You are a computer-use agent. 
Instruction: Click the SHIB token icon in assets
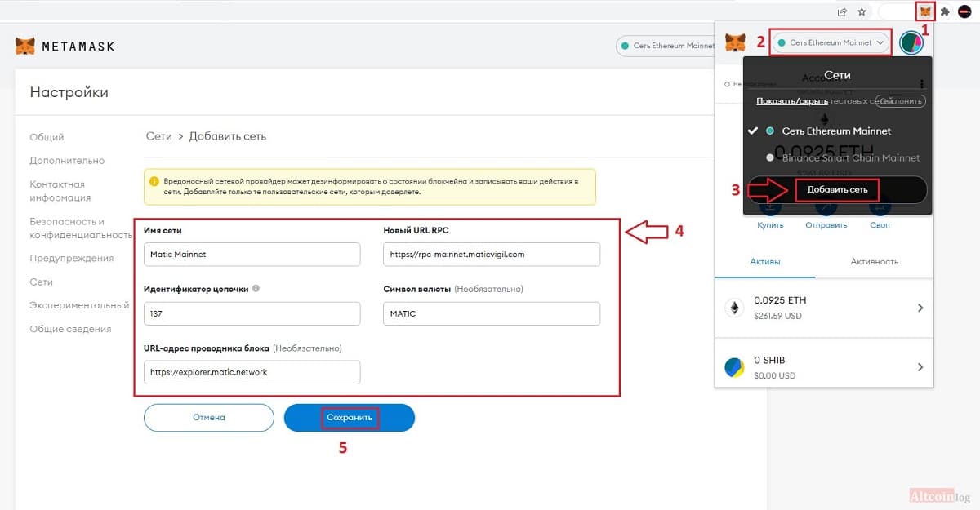[x=734, y=367]
